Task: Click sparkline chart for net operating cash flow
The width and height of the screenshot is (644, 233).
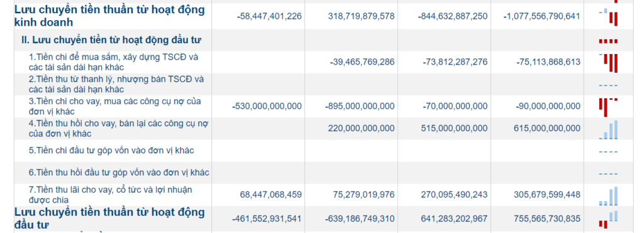Action: (609, 17)
